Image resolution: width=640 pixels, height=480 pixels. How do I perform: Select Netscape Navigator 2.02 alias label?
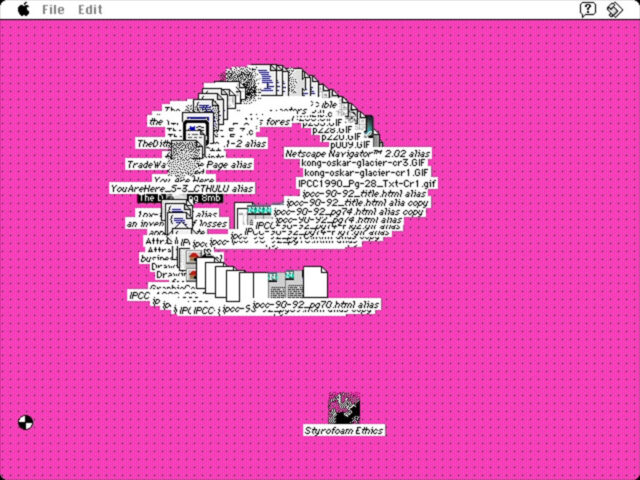click(357, 153)
